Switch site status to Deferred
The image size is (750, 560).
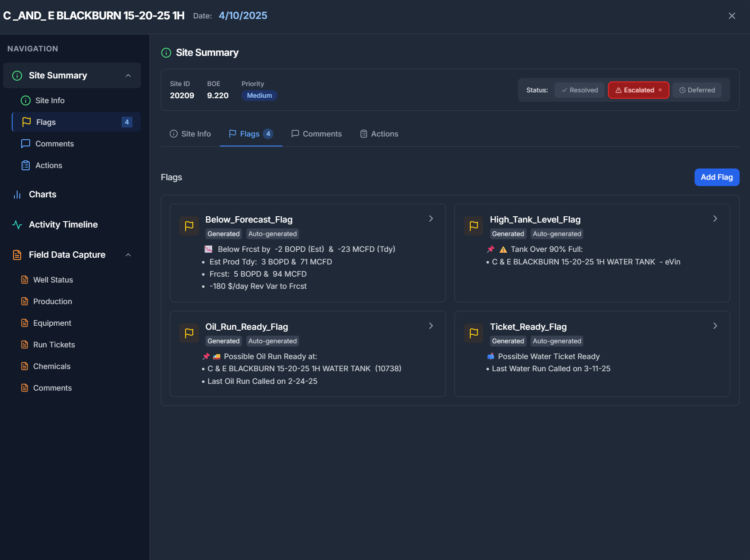pyautogui.click(x=697, y=90)
